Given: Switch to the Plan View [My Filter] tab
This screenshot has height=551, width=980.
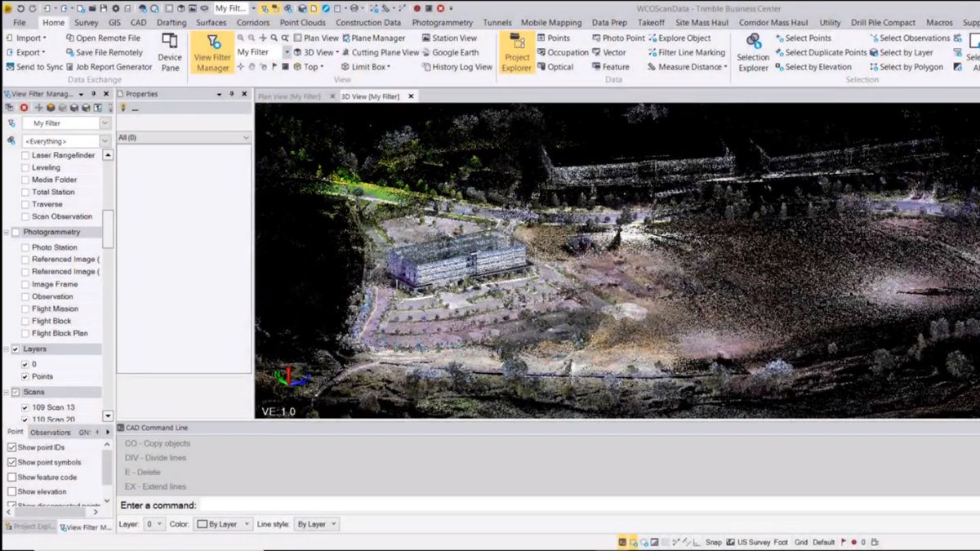Looking at the screenshot, I should click(289, 96).
